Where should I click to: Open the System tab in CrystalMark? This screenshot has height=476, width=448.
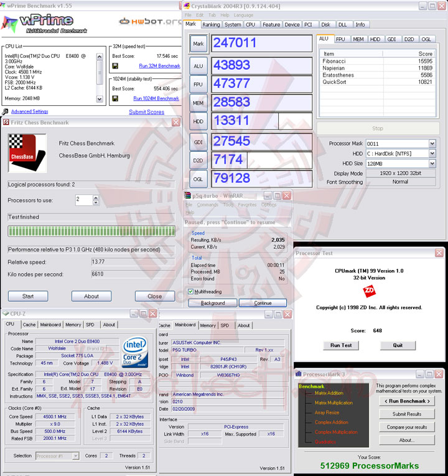point(233,25)
